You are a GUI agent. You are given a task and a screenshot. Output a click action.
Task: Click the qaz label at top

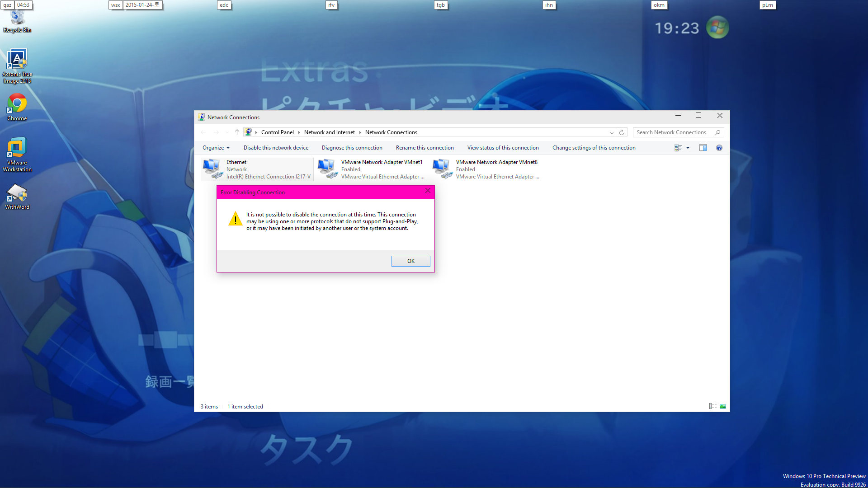pos(7,5)
